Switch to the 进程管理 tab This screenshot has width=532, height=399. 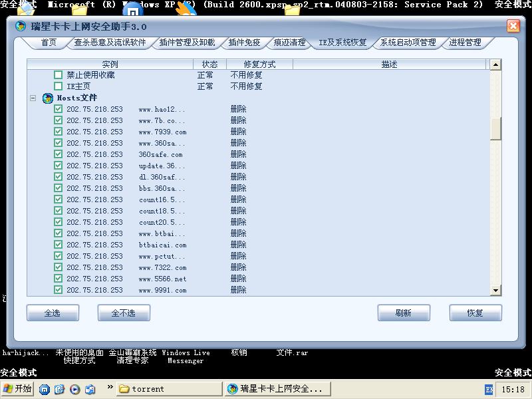pyautogui.click(x=465, y=43)
